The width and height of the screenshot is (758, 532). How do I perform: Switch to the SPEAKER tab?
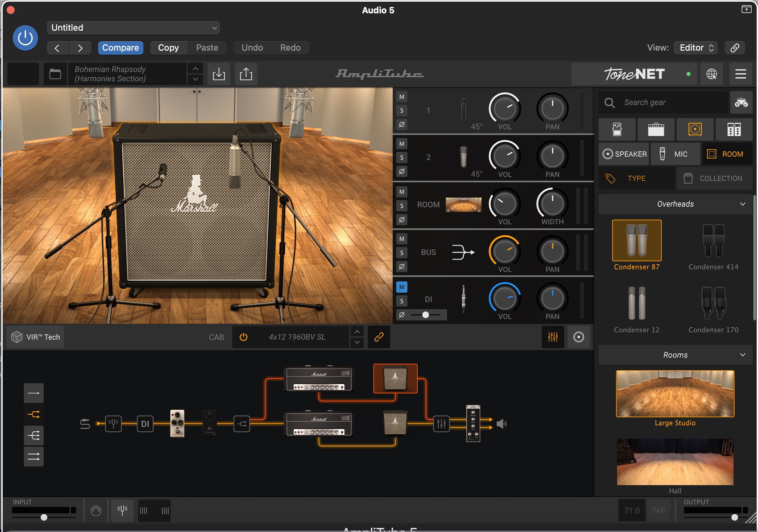coord(624,154)
